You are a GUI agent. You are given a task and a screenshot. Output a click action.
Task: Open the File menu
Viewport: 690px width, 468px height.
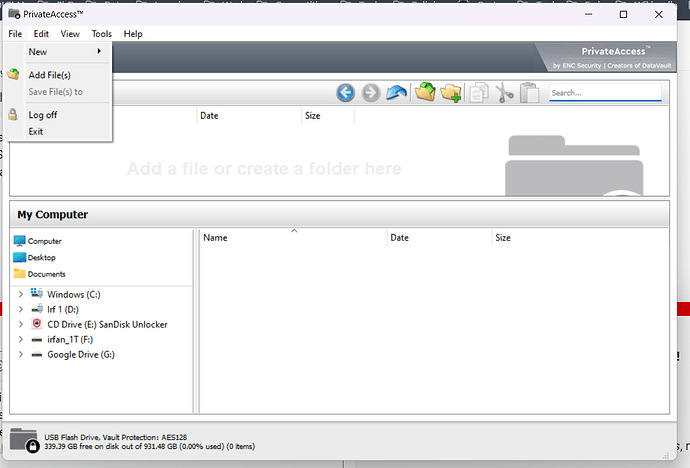coord(15,34)
